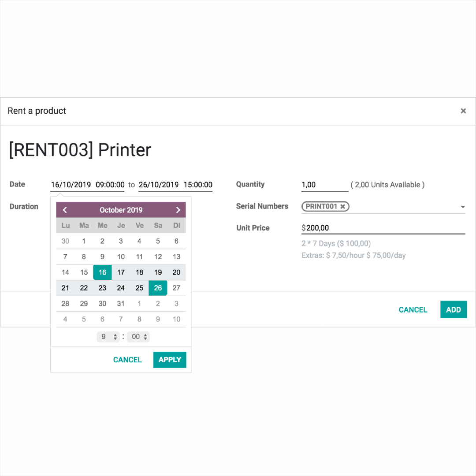Navigate to previous month in calendar
Screen dimensions: 476x476
tap(65, 210)
